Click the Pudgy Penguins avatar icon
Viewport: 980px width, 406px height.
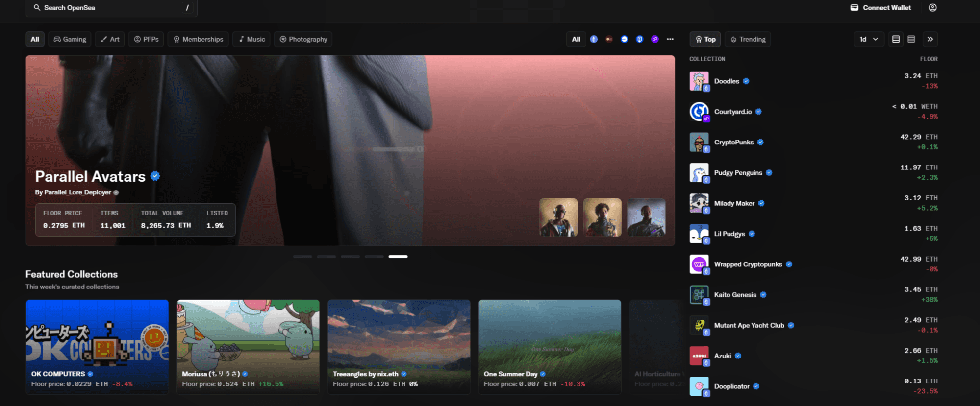[699, 173]
